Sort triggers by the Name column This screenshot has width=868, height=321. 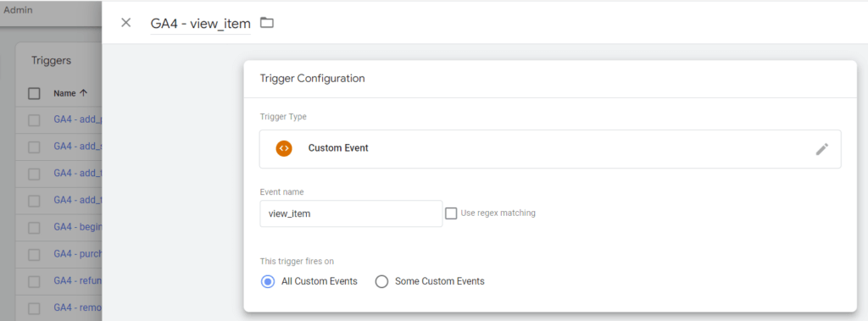click(x=70, y=93)
